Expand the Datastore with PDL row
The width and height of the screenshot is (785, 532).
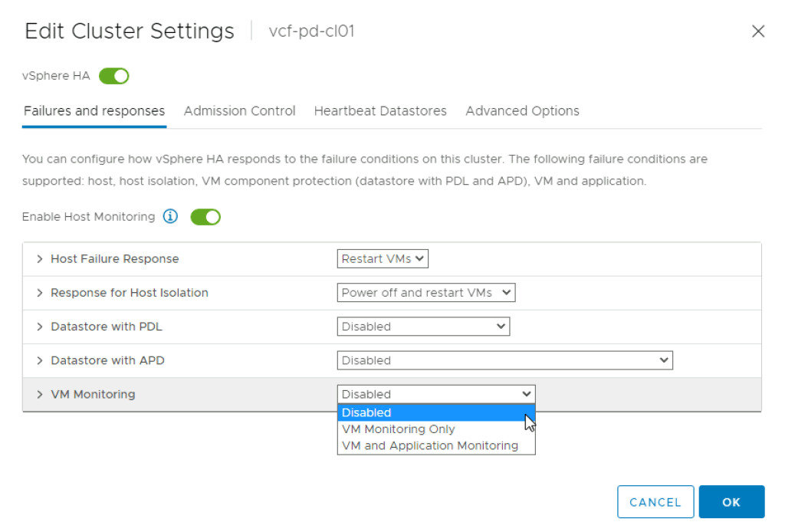tap(40, 327)
